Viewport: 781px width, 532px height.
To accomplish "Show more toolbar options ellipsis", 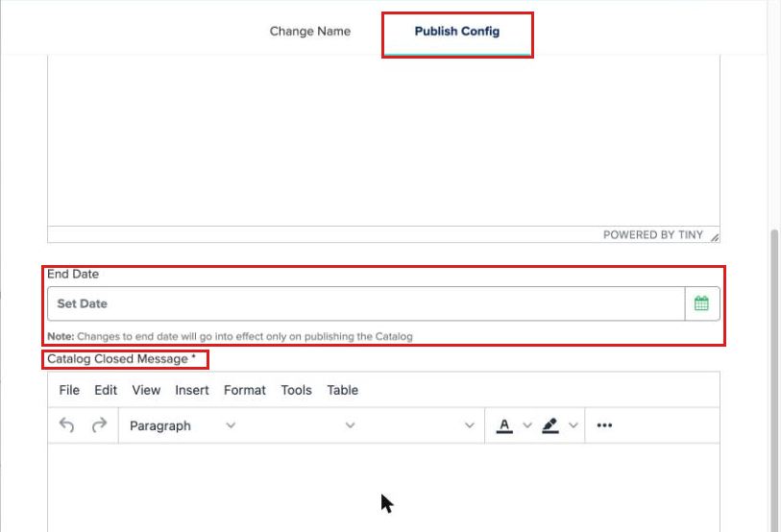I will tap(604, 425).
